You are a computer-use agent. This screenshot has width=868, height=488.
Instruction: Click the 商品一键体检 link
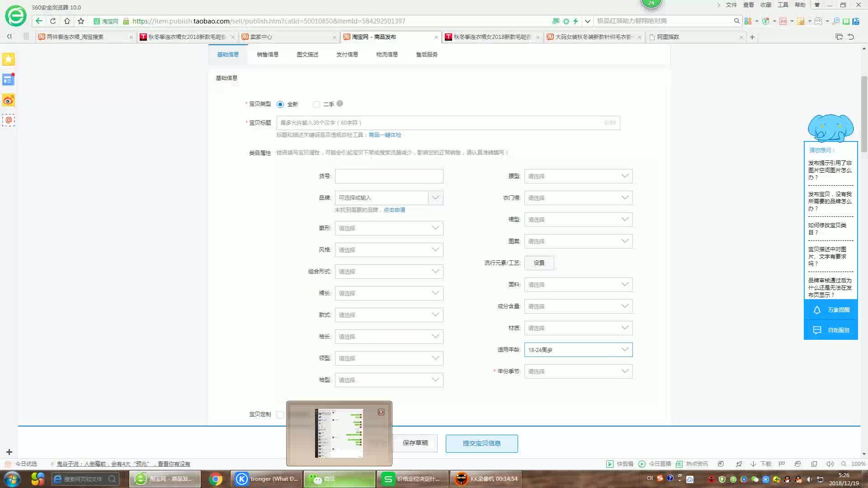pos(385,135)
